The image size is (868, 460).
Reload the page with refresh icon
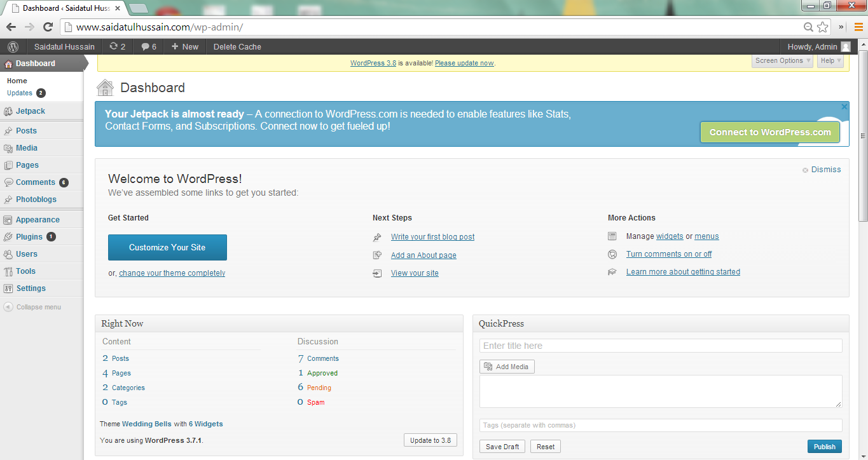tap(48, 27)
